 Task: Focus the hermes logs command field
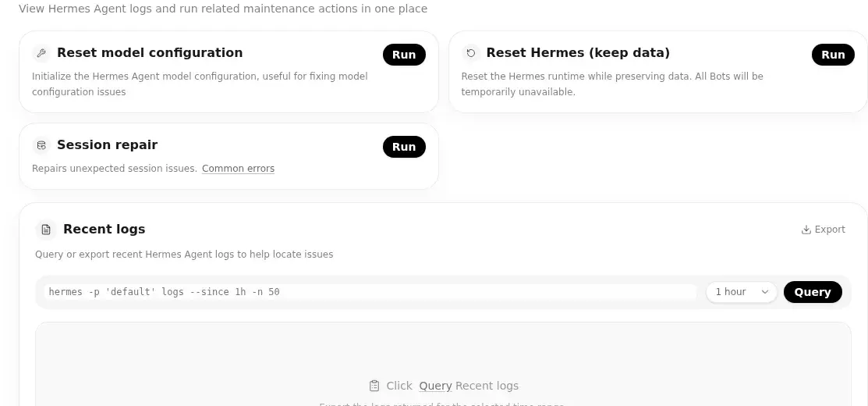click(x=370, y=292)
